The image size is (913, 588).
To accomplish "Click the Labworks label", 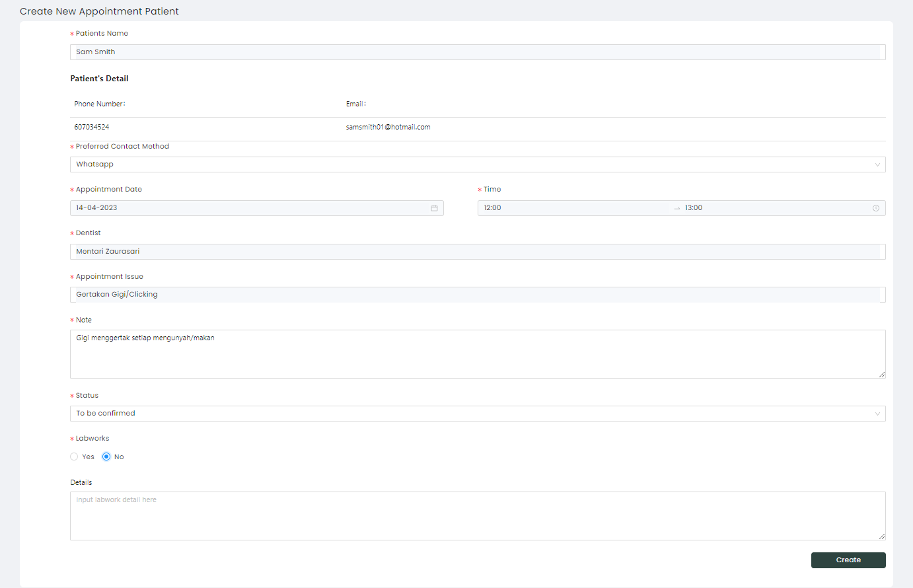I will [x=92, y=439].
